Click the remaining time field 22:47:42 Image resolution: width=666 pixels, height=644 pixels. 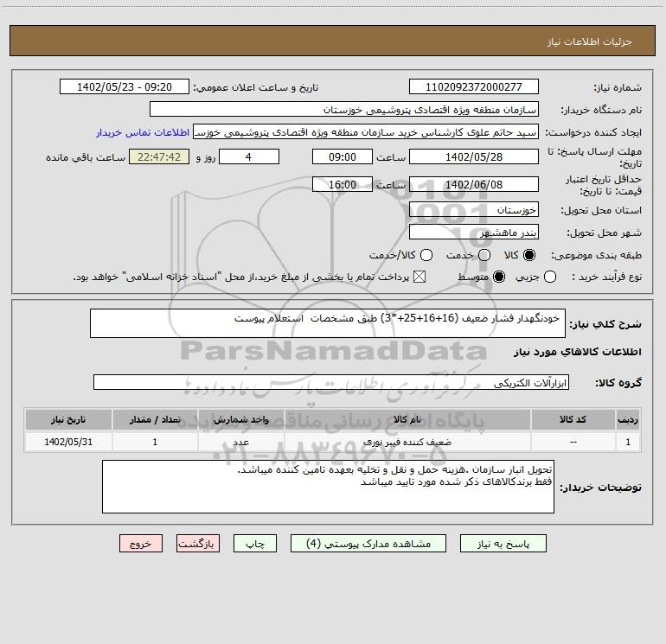pos(159,156)
